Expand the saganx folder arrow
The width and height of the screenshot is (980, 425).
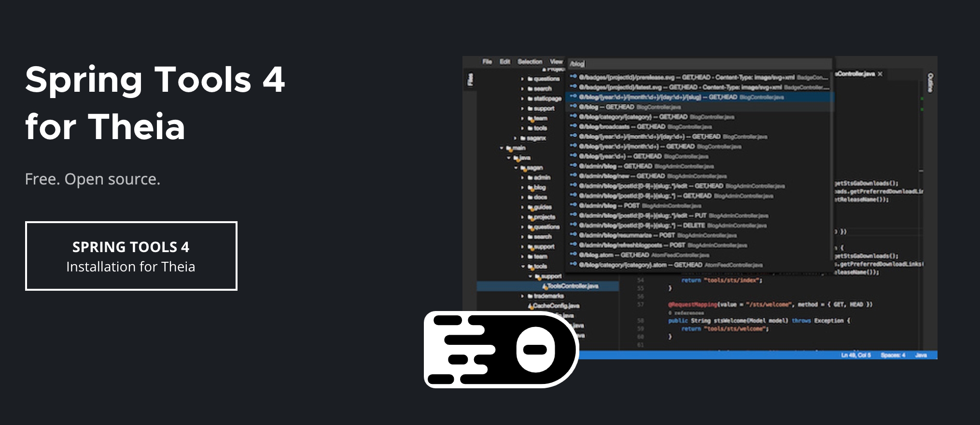point(515,138)
